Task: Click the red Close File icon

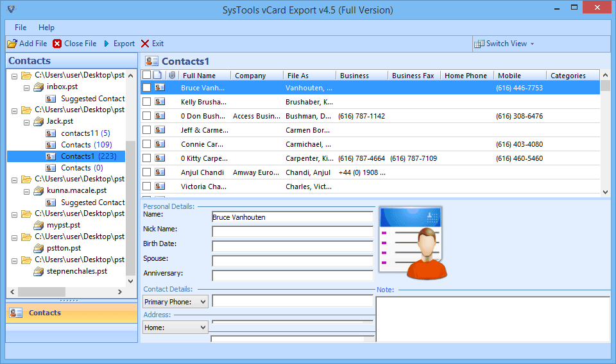Action: 57,44
